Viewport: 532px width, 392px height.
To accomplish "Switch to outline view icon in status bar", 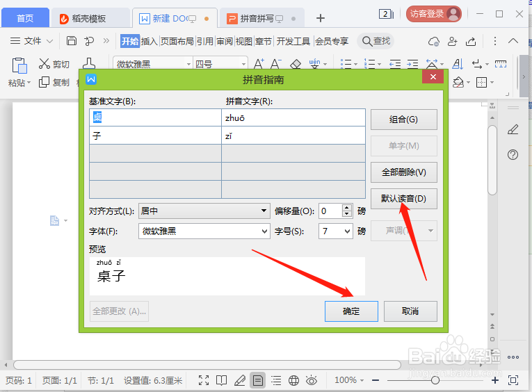I will [x=276, y=380].
